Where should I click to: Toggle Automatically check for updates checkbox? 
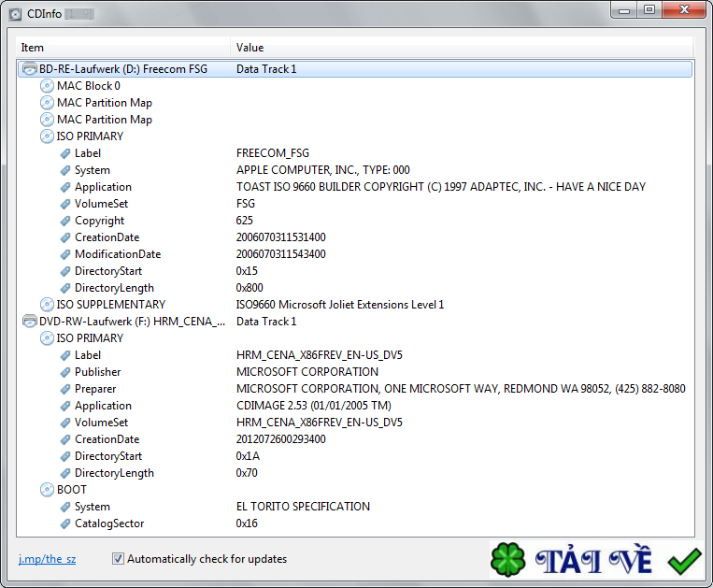tap(118, 559)
